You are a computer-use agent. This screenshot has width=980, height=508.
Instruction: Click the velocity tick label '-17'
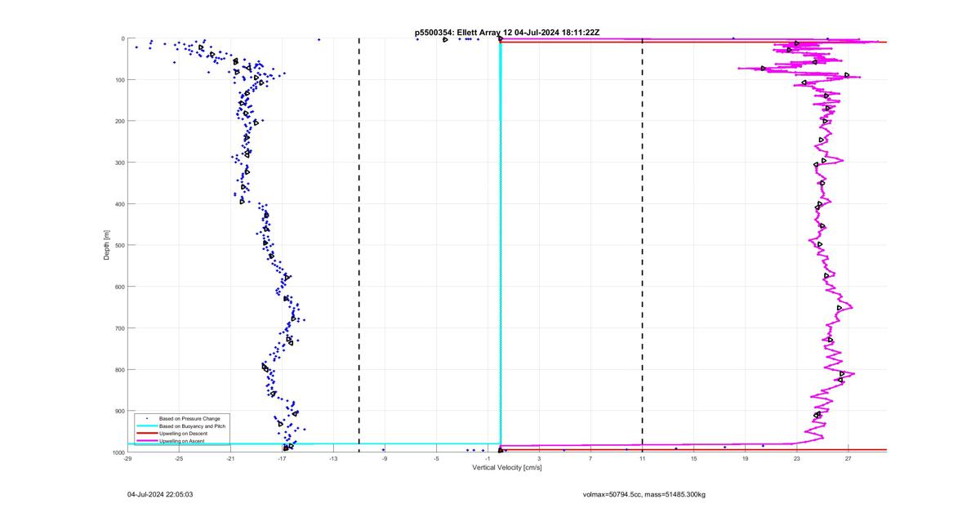(x=282, y=459)
